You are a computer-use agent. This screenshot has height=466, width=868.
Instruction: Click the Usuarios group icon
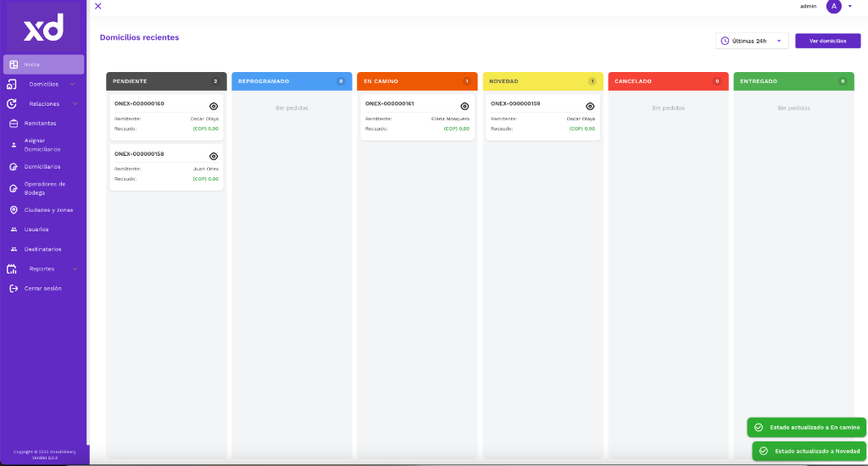point(14,230)
